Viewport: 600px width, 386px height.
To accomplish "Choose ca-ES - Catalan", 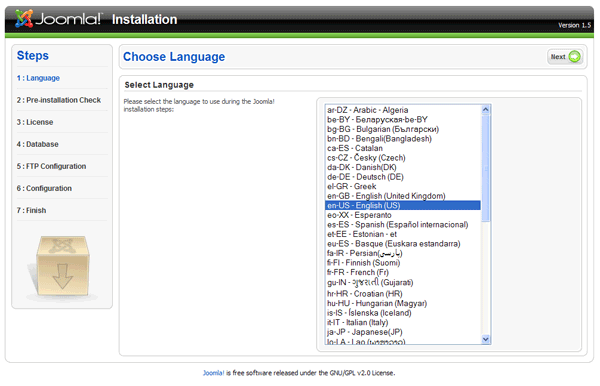I will 403,148.
